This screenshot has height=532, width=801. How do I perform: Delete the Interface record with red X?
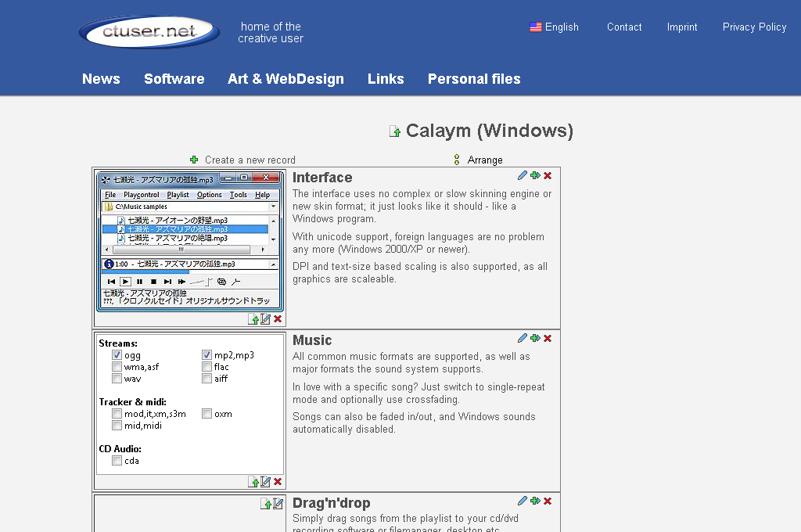click(x=548, y=176)
